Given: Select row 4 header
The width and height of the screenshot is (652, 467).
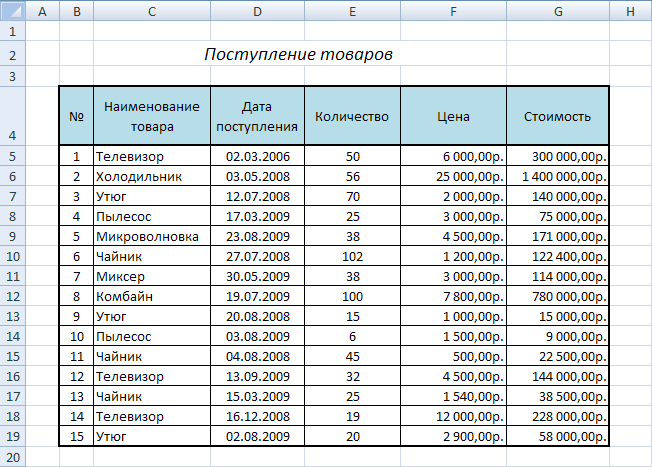Looking at the screenshot, I should click(x=12, y=116).
